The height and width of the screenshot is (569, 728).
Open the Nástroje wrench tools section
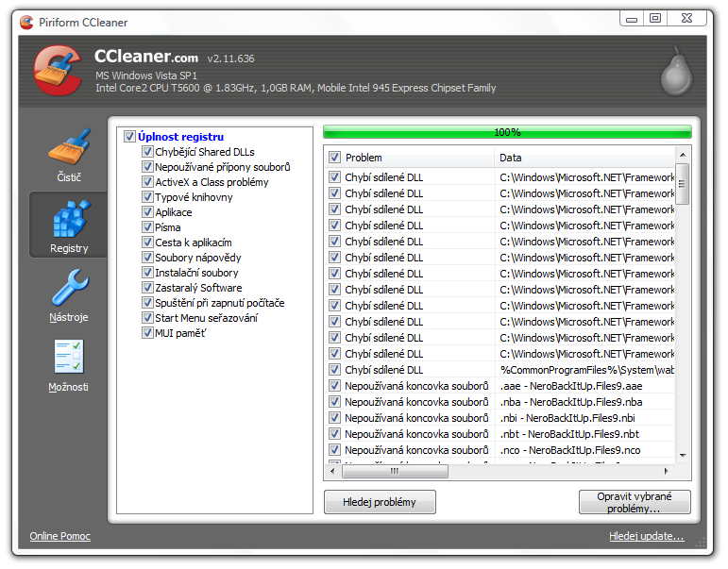[x=69, y=295]
